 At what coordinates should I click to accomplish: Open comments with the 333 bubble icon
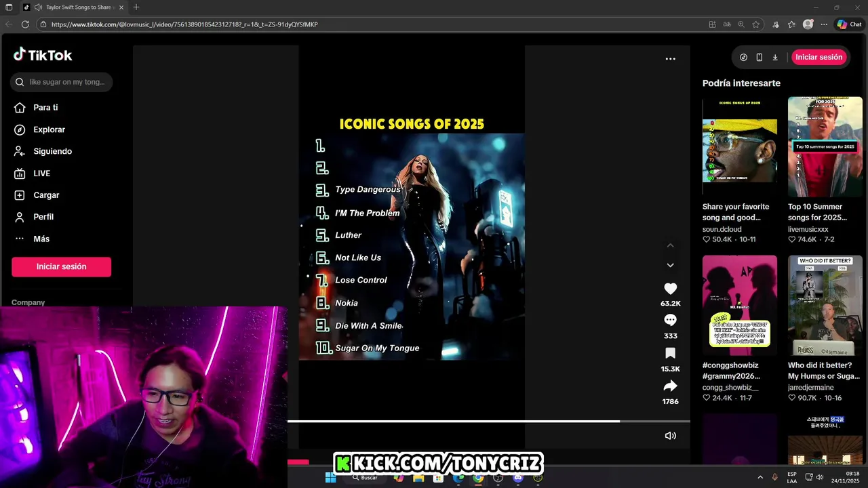click(x=670, y=320)
